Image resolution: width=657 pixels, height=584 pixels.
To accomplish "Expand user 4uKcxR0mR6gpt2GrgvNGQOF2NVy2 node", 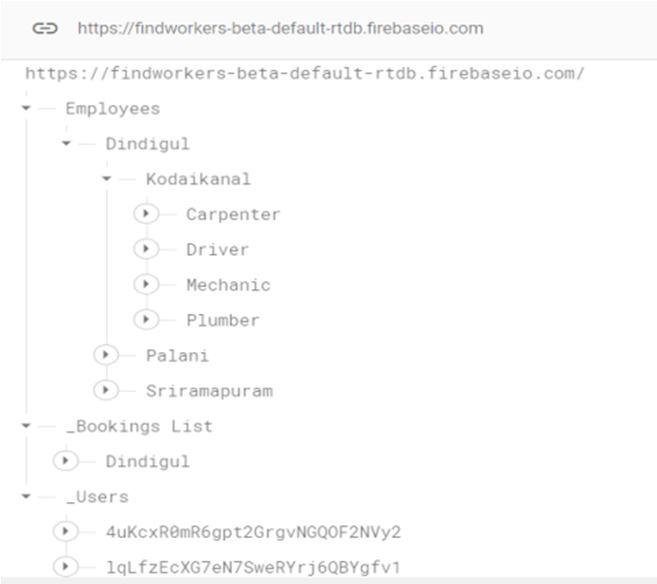I will tap(66, 531).
